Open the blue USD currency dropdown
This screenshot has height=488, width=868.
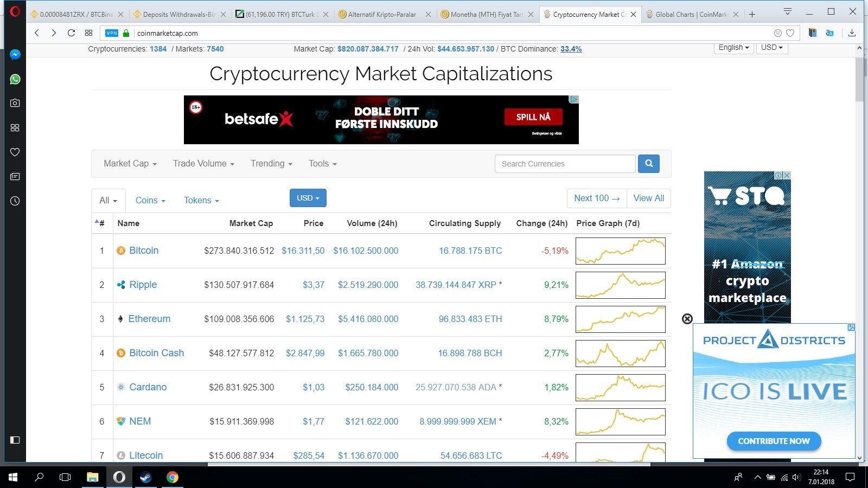point(308,198)
